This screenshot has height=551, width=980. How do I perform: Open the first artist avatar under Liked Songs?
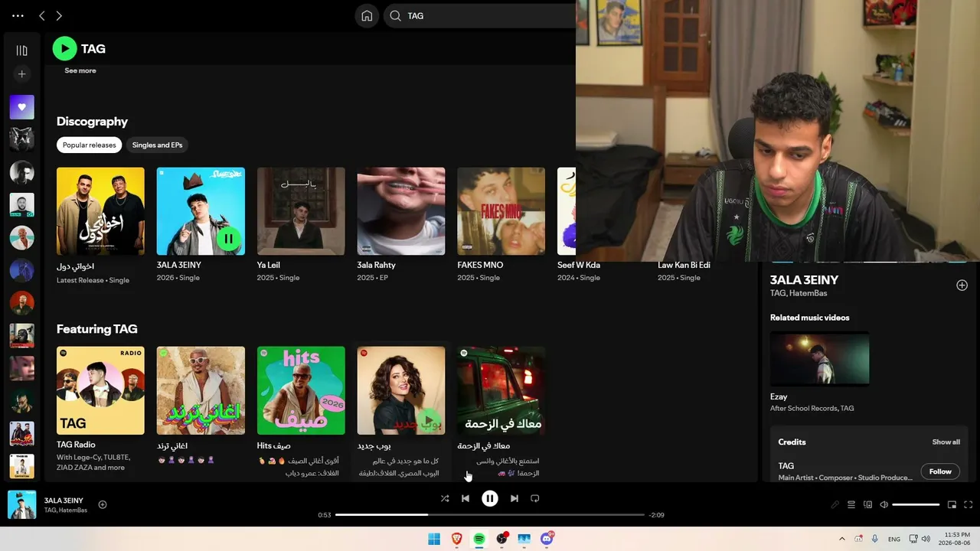(x=21, y=139)
